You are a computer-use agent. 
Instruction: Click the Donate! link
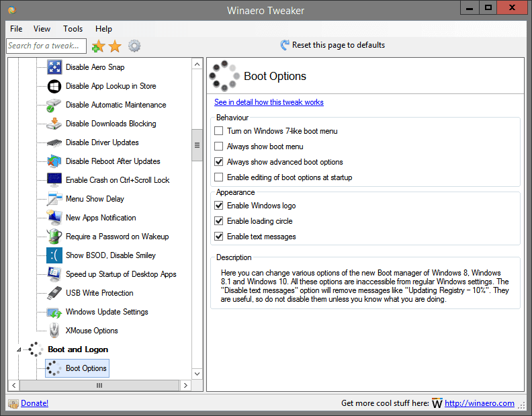tap(35, 403)
